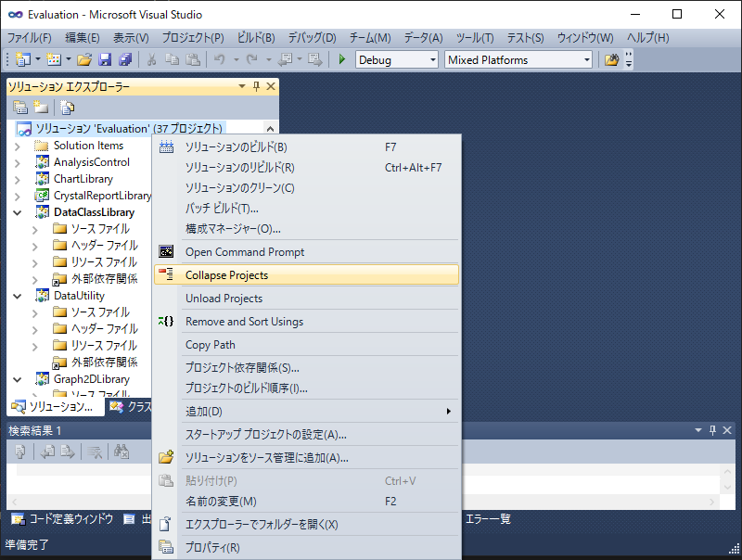Collapse the DataUtility project node
Screen dimensions: 742x560
18,297
